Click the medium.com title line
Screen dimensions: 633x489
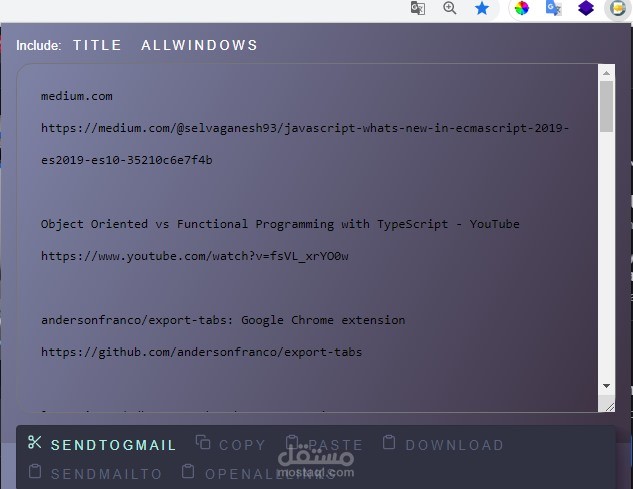pos(77,96)
